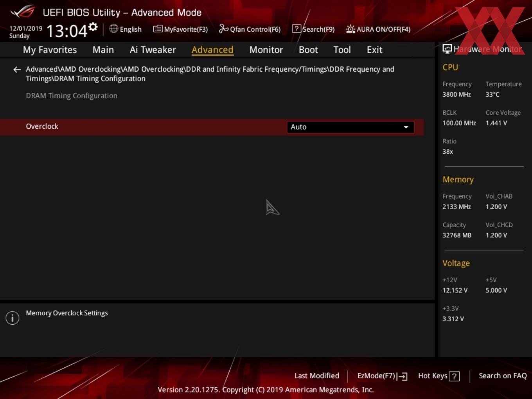
Task: Click the breadcrumb path text
Action: (210, 74)
